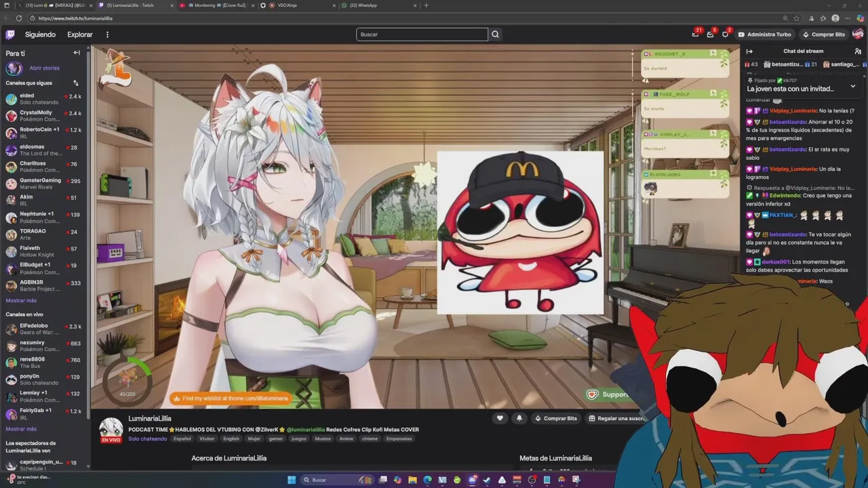Open the Siguiendo tab

(40, 35)
